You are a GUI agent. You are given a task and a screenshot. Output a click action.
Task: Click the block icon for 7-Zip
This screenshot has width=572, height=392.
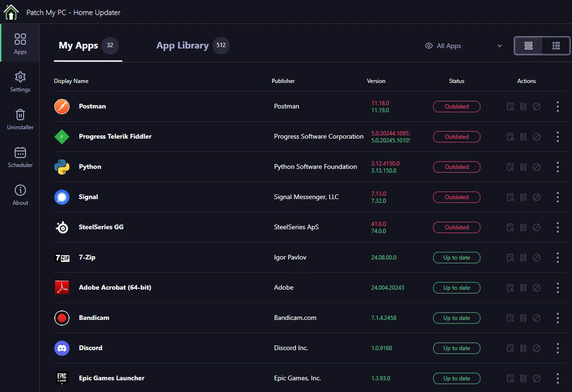537,258
